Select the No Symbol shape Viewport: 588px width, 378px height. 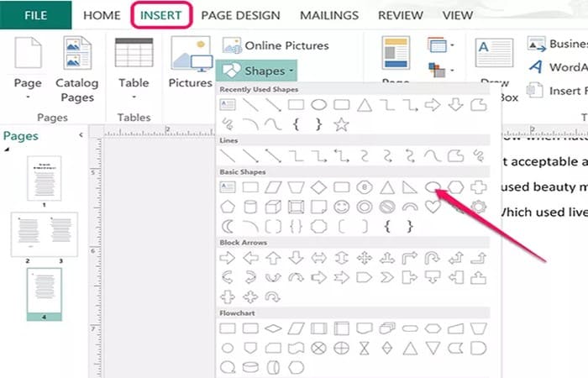pyautogui.click(x=387, y=207)
